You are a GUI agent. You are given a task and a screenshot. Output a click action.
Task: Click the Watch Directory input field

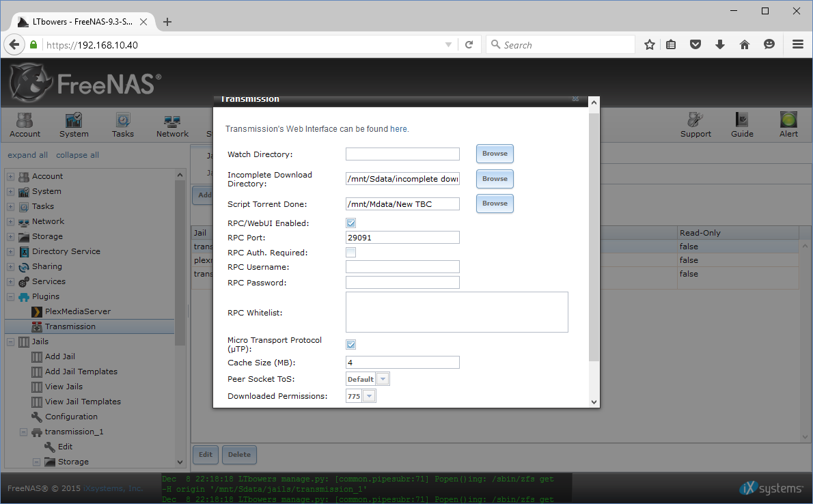[x=402, y=154]
